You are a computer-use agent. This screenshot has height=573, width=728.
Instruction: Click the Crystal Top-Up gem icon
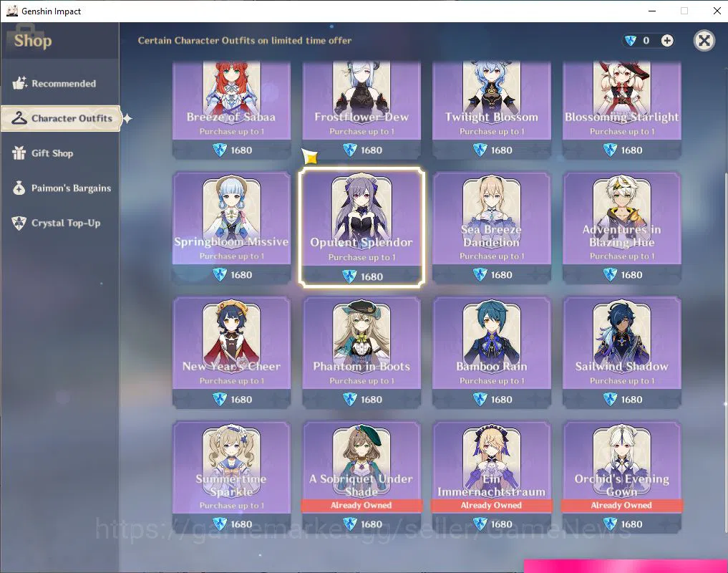19,223
